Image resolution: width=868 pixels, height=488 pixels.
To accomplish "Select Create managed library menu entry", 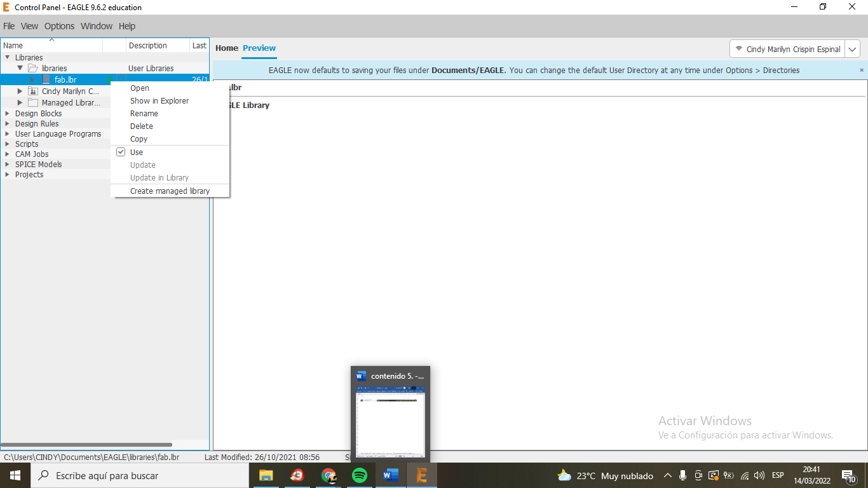I will [x=170, y=191].
